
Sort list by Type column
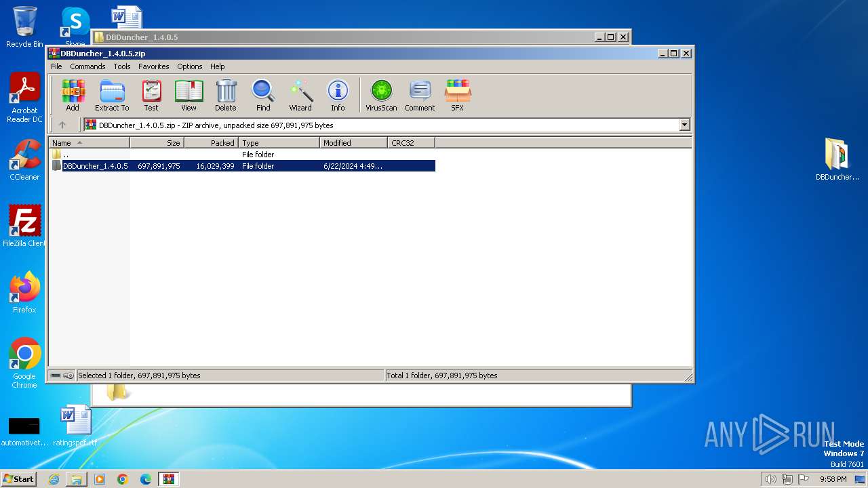(x=279, y=143)
